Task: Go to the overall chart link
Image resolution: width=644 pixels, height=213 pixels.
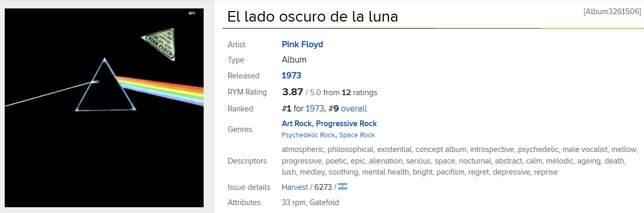Action: (x=354, y=109)
